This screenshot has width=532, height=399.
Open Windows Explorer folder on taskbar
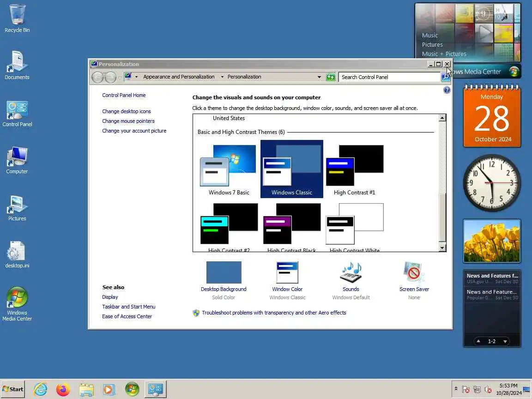click(86, 389)
